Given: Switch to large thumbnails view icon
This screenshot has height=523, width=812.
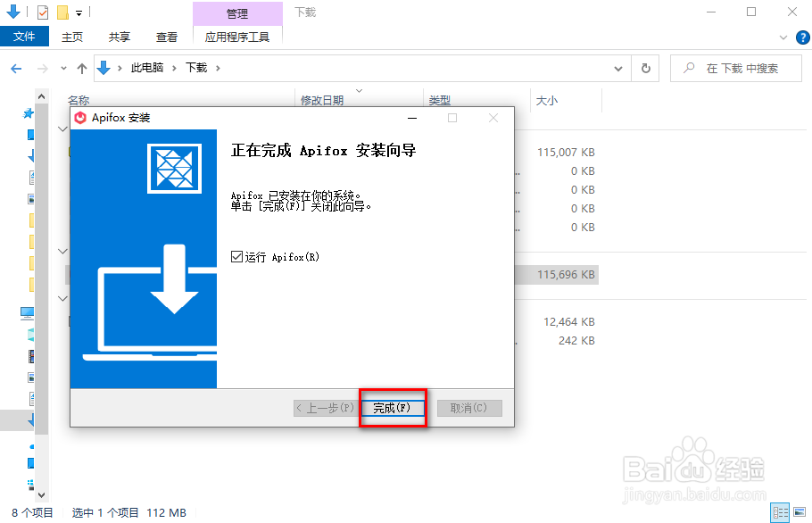Looking at the screenshot, I should tap(800, 512).
